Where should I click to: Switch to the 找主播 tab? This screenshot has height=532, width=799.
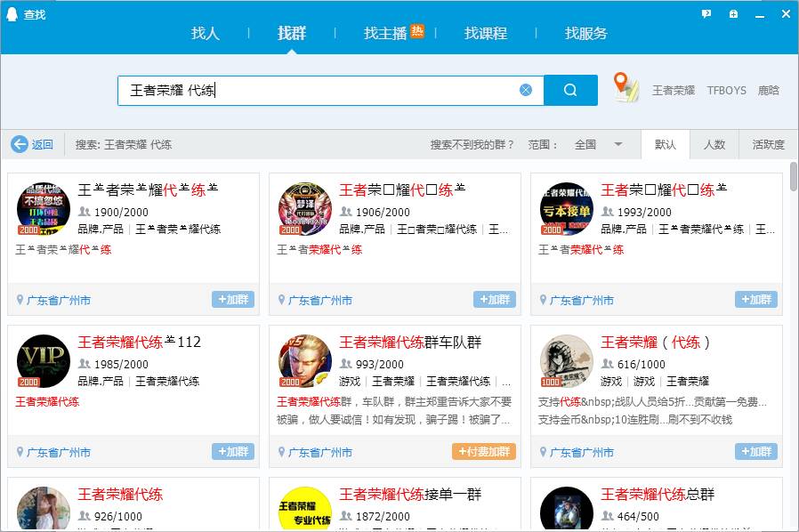click(385, 33)
